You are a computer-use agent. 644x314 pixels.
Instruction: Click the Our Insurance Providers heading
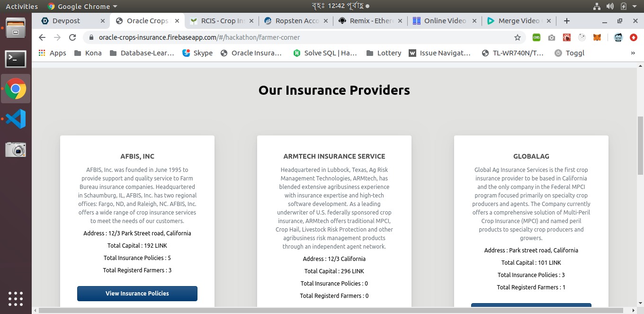(x=334, y=90)
